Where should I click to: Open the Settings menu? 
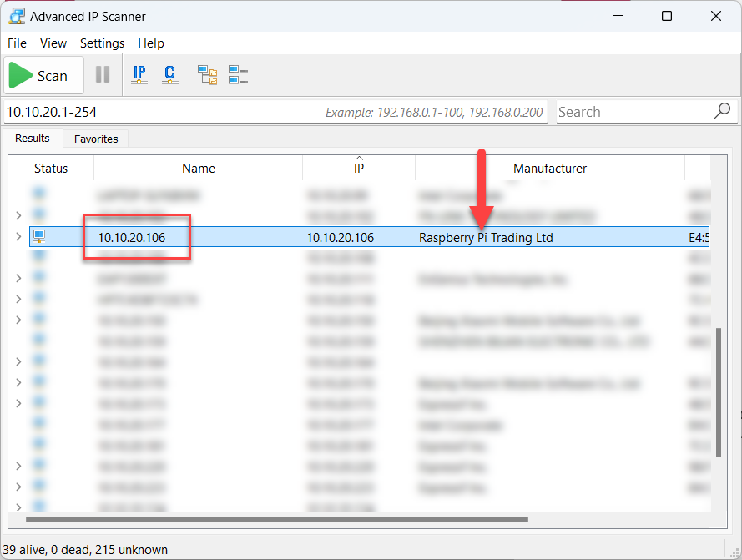tap(102, 43)
